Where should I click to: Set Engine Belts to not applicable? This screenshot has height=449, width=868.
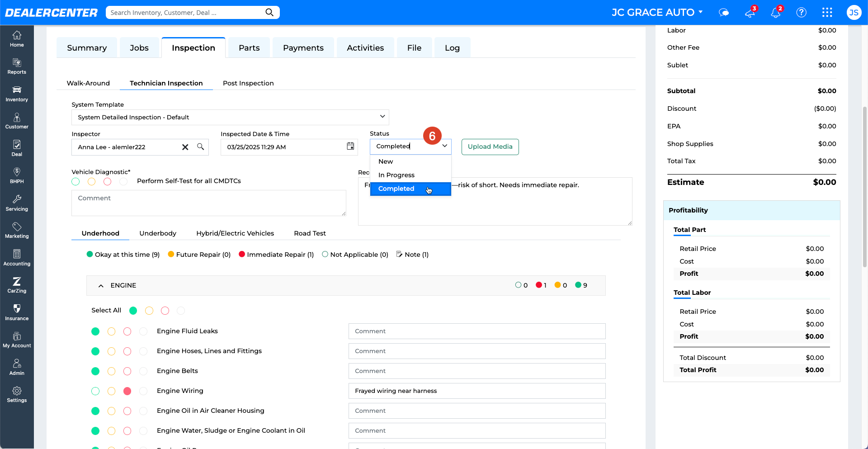coord(143,371)
